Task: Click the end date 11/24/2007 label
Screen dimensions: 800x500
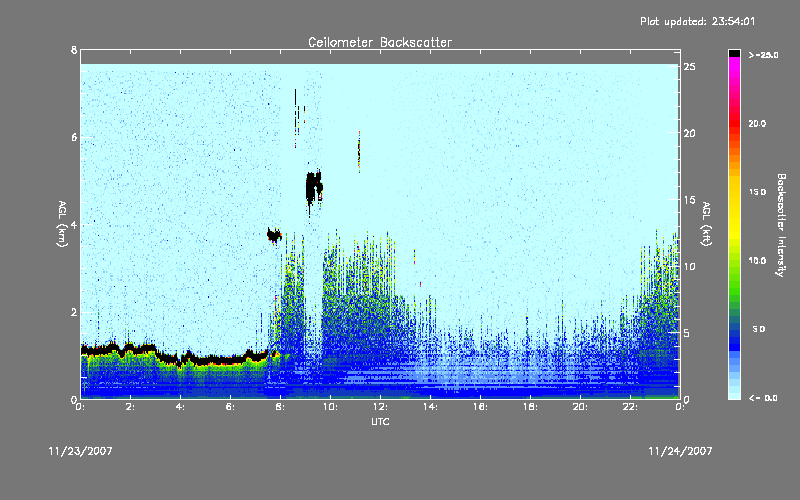Action: [x=680, y=451]
